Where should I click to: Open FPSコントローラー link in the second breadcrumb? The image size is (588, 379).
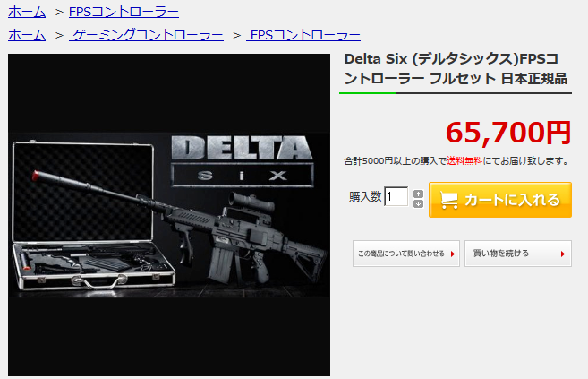pyautogui.click(x=303, y=35)
